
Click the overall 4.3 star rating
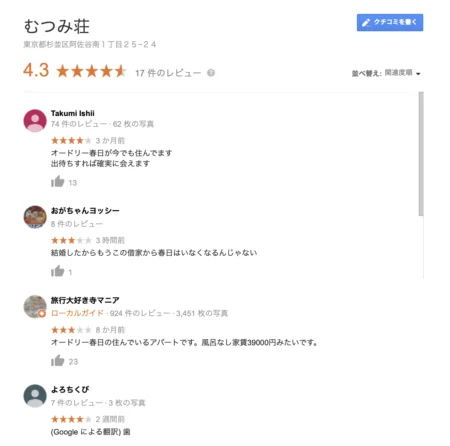91,71
